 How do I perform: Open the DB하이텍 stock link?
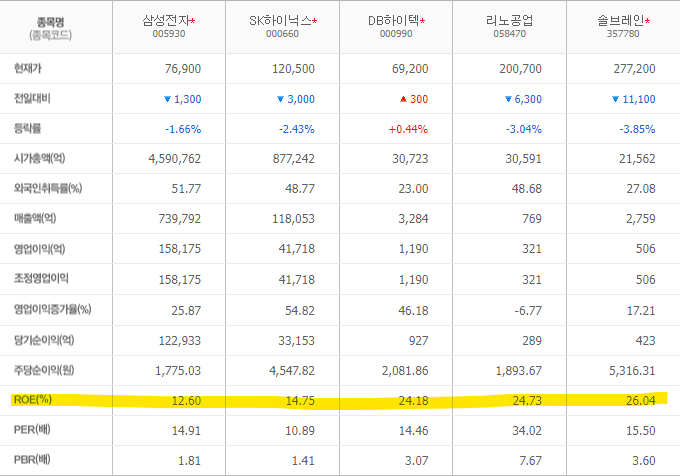[x=394, y=20]
